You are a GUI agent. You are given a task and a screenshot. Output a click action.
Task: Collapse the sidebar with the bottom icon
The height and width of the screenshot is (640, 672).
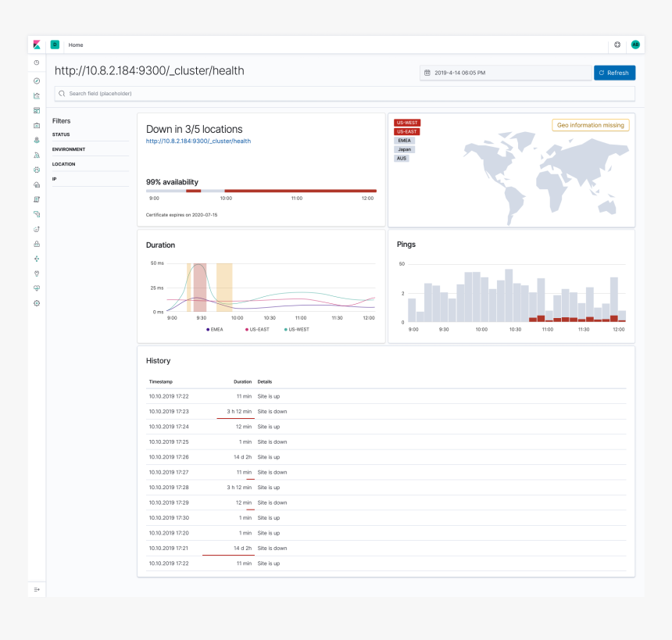37,589
